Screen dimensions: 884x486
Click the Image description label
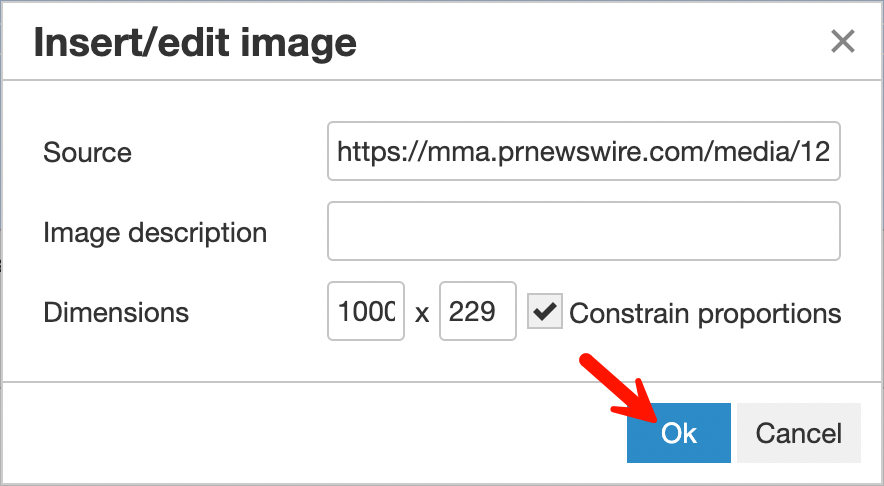[155, 233]
